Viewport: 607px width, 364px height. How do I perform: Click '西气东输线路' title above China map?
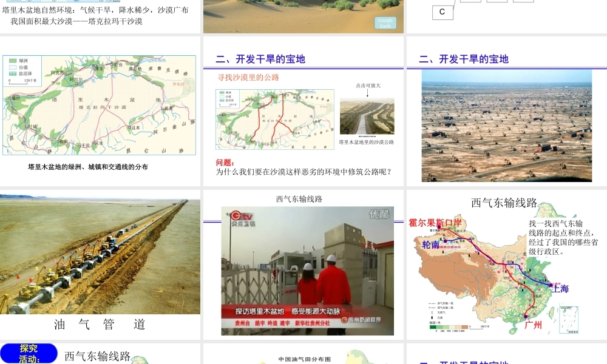coord(504,203)
